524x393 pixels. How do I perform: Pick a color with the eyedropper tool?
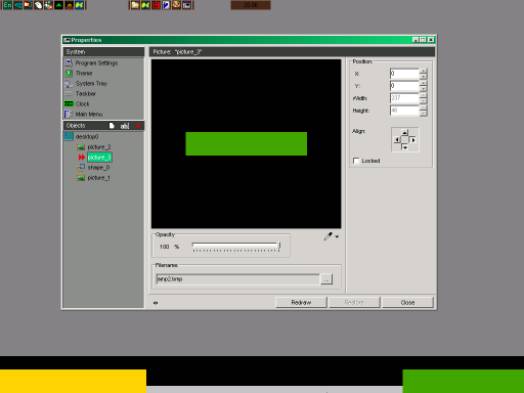[328, 236]
